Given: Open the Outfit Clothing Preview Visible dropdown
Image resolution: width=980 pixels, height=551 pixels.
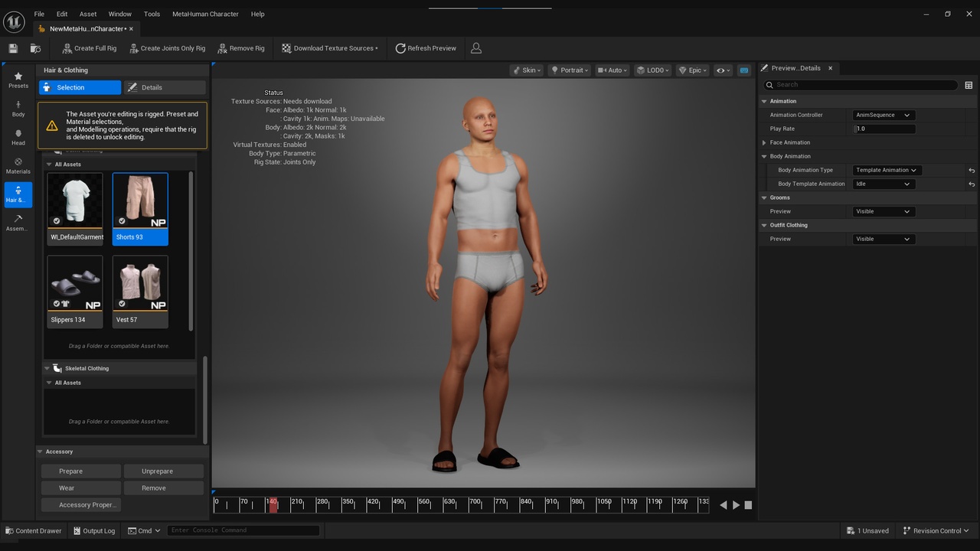Looking at the screenshot, I should pos(883,239).
